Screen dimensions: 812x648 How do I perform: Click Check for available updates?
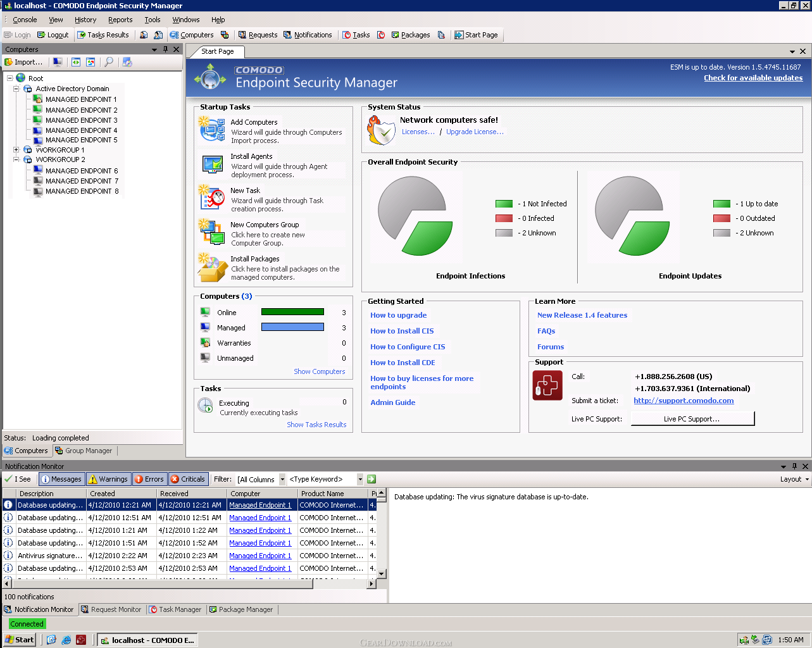pos(753,78)
